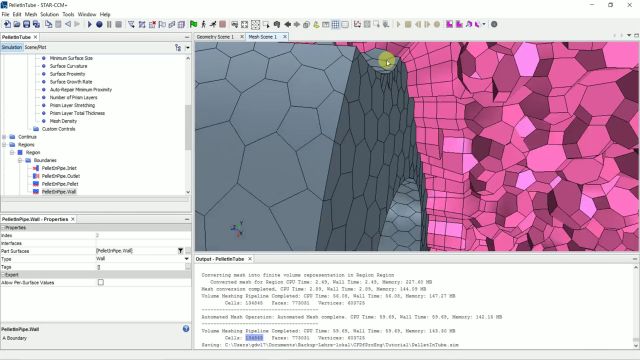Click the green flag initialize solution icon
Image resolution: width=640 pixels, height=360 pixels.
pyautogui.click(x=193, y=24)
